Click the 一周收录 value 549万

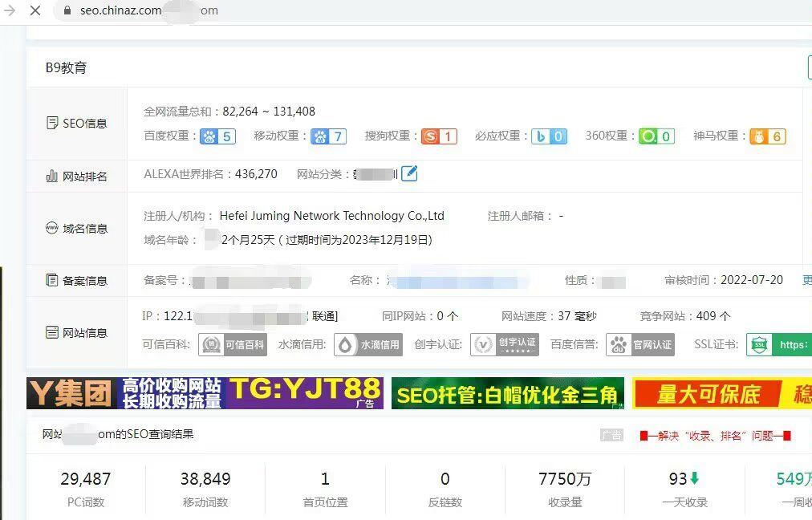pos(794,478)
